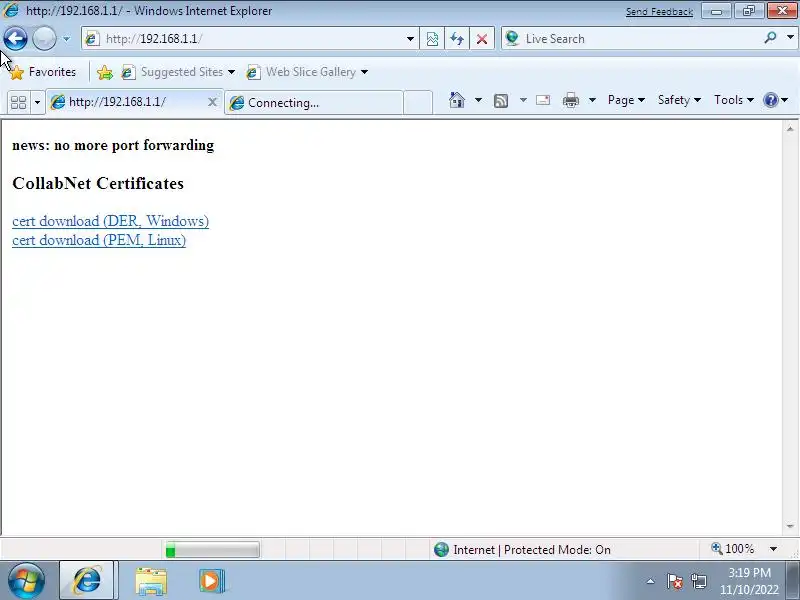Click the Action Center flag tray icon

(674, 581)
